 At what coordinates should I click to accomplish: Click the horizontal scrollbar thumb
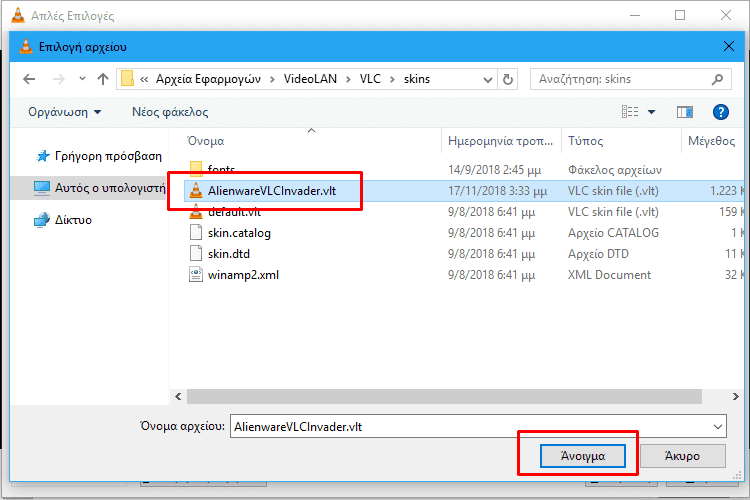444,397
